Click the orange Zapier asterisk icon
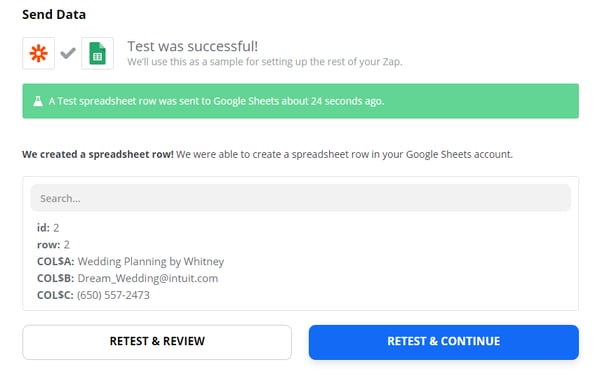Screen dimensions: 600x381 [38, 53]
